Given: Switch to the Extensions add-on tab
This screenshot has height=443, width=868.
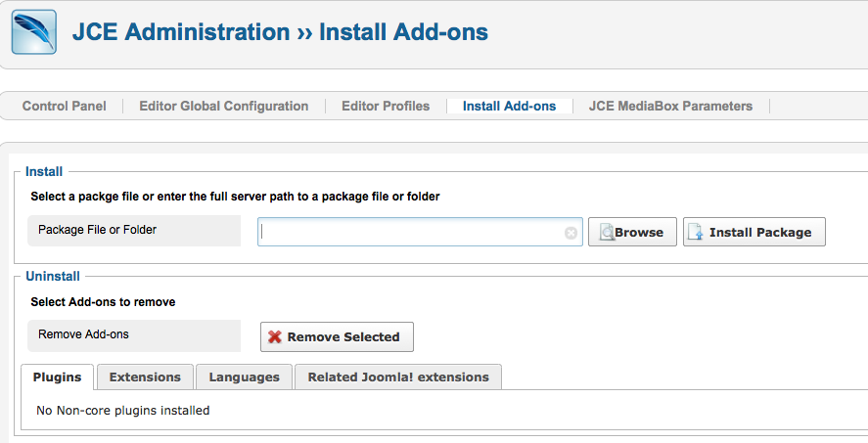Looking at the screenshot, I should coord(145,377).
